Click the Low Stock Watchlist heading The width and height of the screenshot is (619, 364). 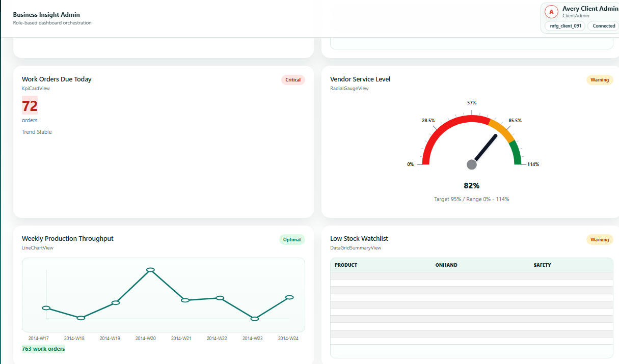point(359,239)
